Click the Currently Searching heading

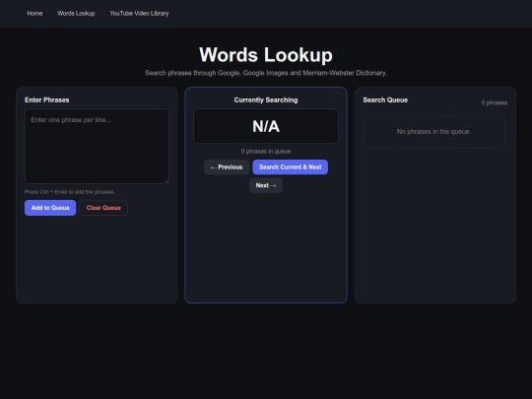click(266, 100)
